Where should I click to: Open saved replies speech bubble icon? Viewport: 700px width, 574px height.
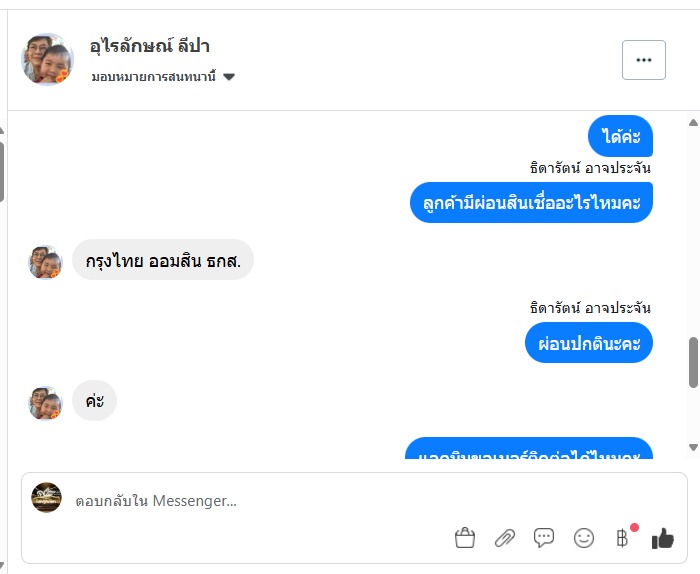(544, 538)
